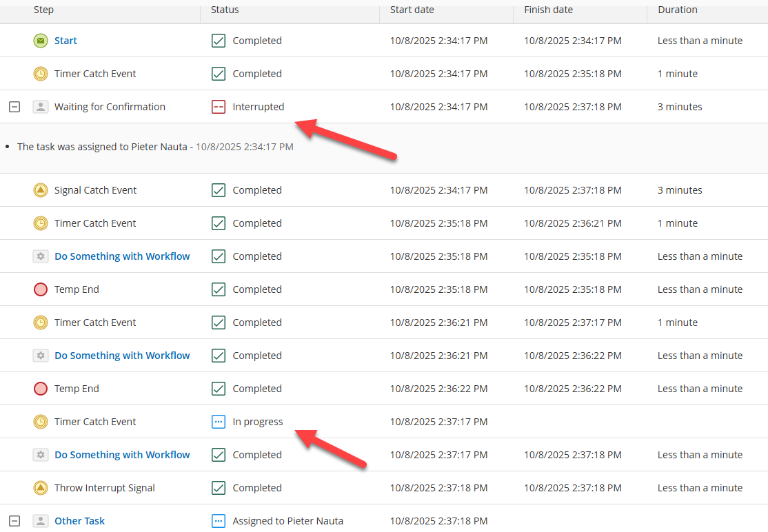Screen dimensions: 768x532
Task: Click the Completed checkmark for Throw Interrupt Signal
Action: (x=219, y=488)
